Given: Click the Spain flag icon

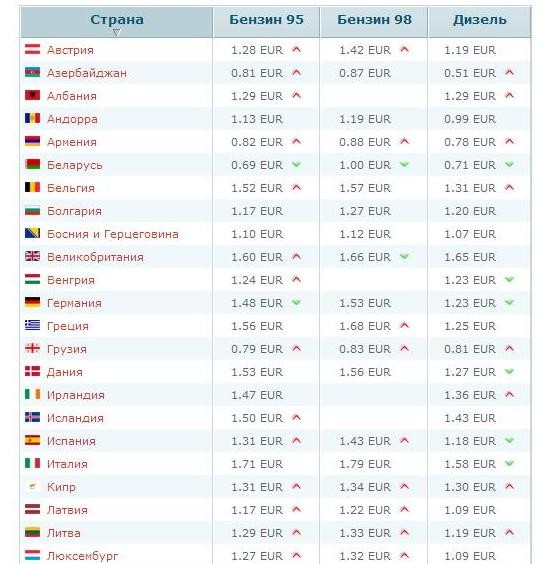Looking at the screenshot, I should (32, 440).
